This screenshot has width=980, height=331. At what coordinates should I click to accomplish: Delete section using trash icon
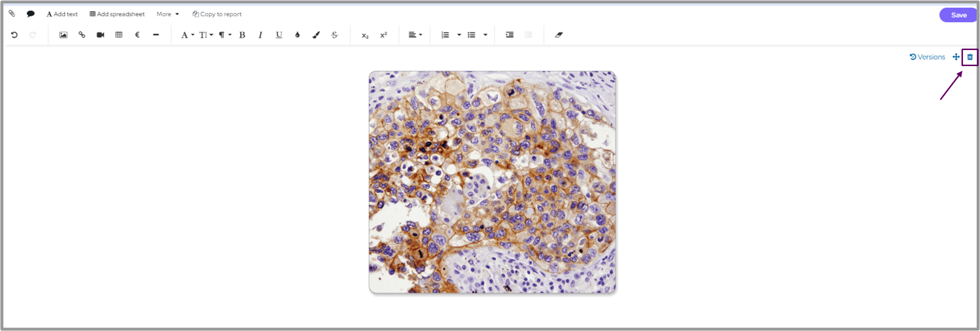pos(970,57)
